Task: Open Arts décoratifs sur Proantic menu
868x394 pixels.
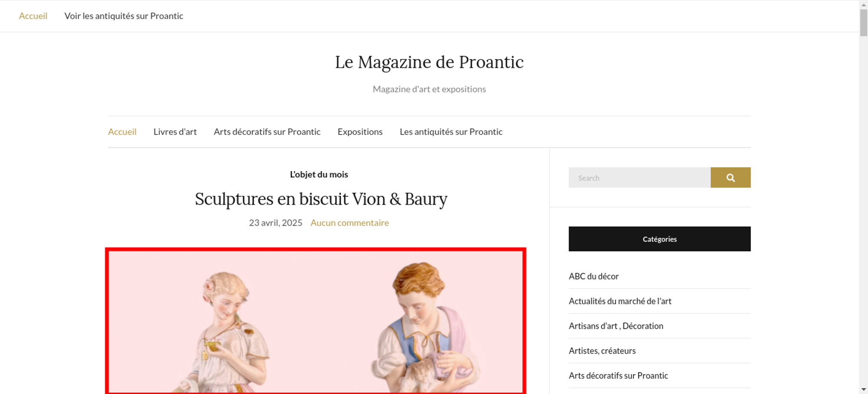Action: click(x=267, y=131)
